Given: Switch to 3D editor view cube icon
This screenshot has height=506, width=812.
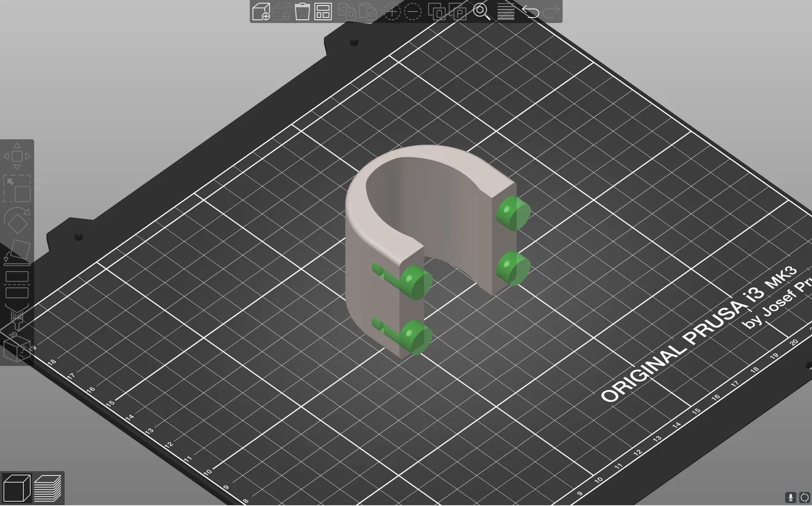Looking at the screenshot, I should click(x=16, y=488).
